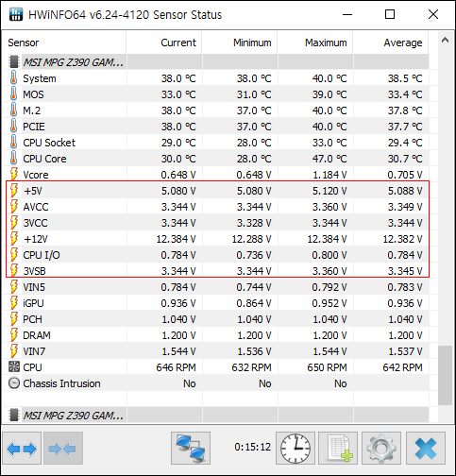Click the Chassis Intrusion label
The width and height of the screenshot is (456, 476).
pyautogui.click(x=61, y=383)
